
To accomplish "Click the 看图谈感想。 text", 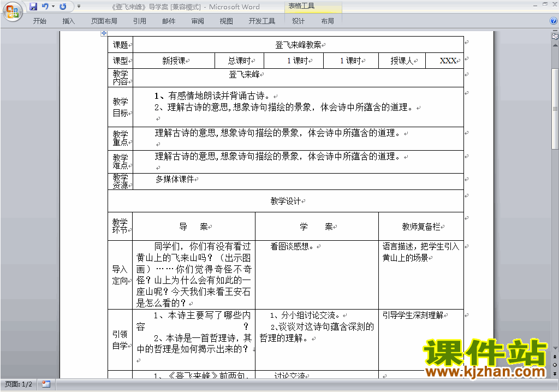I will (x=292, y=246).
